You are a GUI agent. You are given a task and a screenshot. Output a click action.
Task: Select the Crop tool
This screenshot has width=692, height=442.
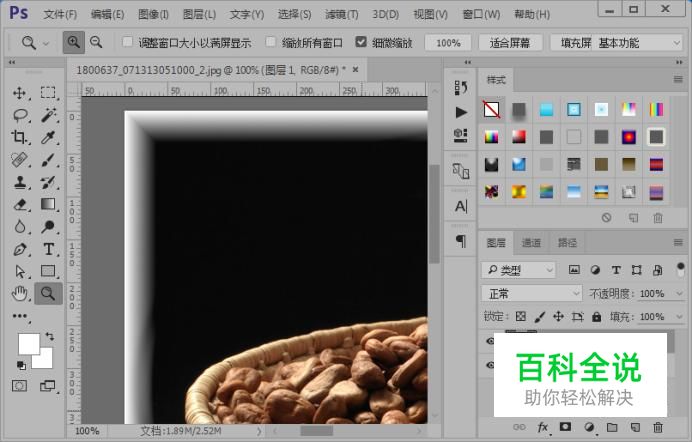(19, 137)
